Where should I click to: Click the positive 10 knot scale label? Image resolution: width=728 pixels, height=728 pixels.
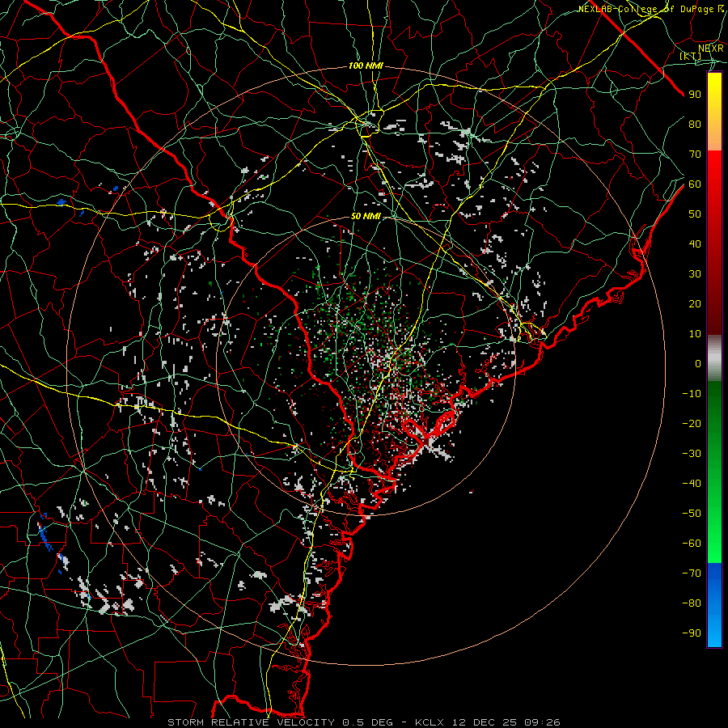pos(695,334)
